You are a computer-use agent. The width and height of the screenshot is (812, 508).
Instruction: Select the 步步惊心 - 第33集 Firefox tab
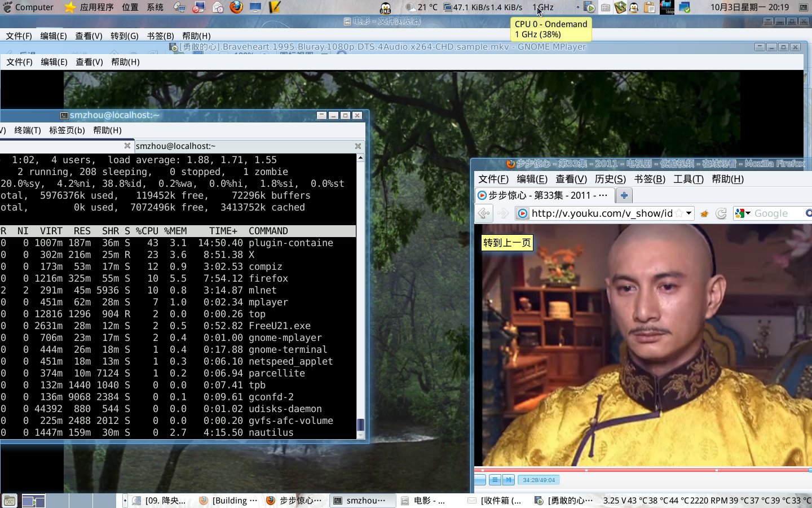tap(544, 195)
